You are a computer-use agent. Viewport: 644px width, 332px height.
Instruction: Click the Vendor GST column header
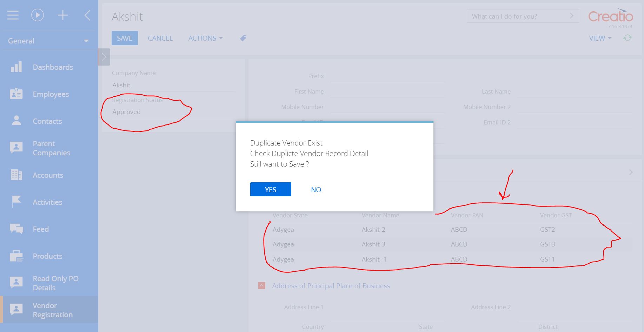(x=556, y=215)
